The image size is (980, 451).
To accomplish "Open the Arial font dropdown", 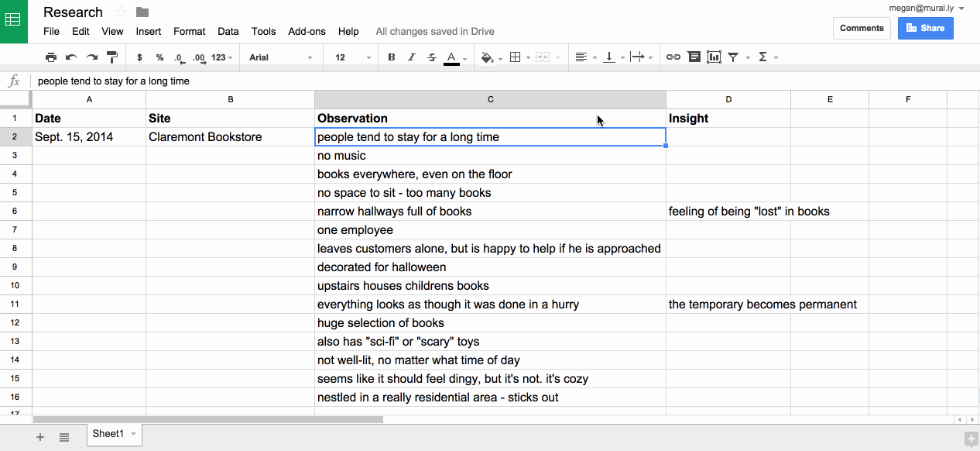I will tap(281, 57).
